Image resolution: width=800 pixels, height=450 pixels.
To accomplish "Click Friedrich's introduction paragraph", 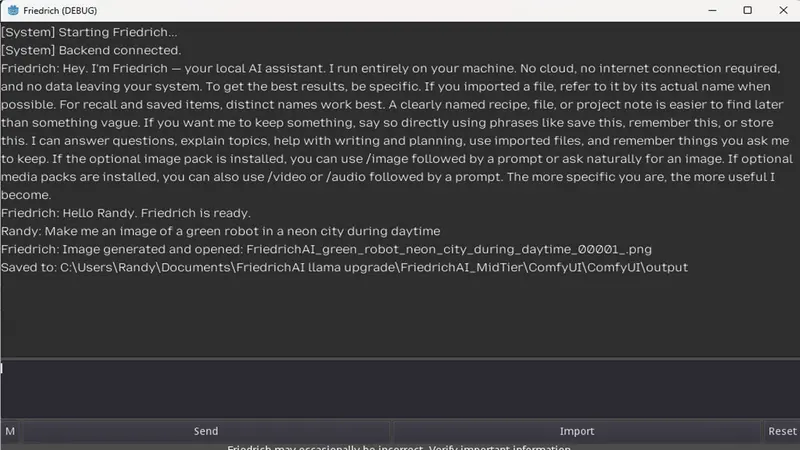I will (398, 132).
